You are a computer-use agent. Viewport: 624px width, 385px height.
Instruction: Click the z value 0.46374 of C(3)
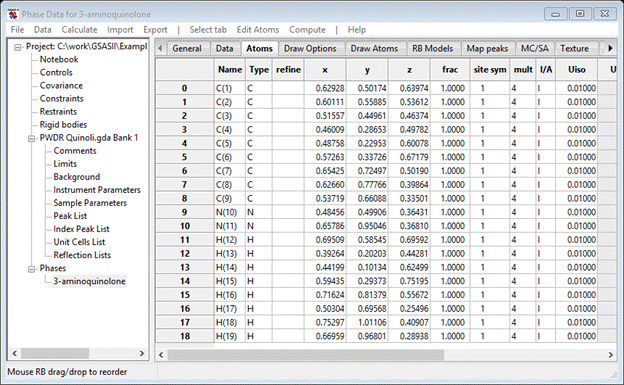[410, 116]
